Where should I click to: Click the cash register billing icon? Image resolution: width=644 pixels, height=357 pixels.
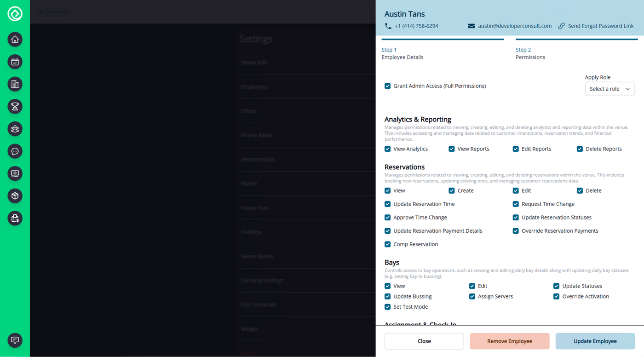[x=15, y=218]
